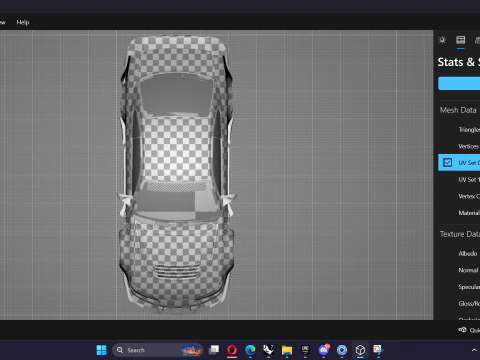Launch Opera browser from the taskbar
The width and height of the screenshot is (480, 360).
[x=232, y=350]
